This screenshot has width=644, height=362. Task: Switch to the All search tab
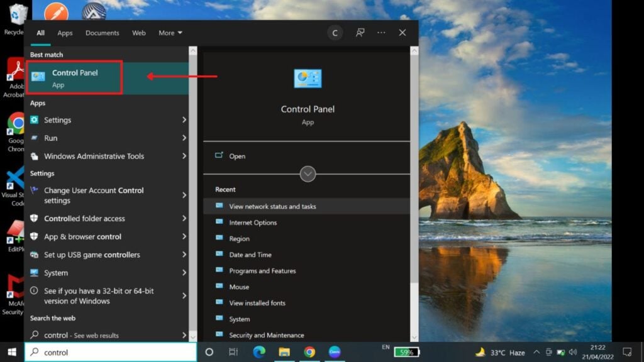click(40, 33)
